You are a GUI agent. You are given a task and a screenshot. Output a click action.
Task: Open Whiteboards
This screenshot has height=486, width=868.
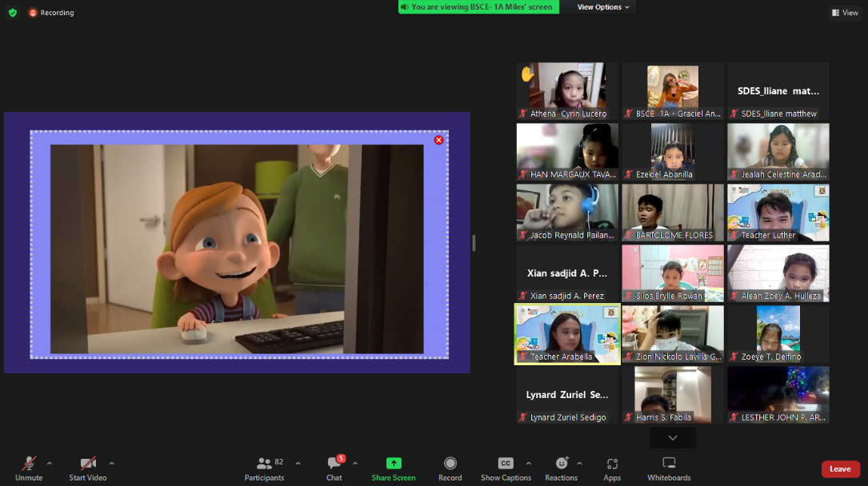pyautogui.click(x=670, y=468)
